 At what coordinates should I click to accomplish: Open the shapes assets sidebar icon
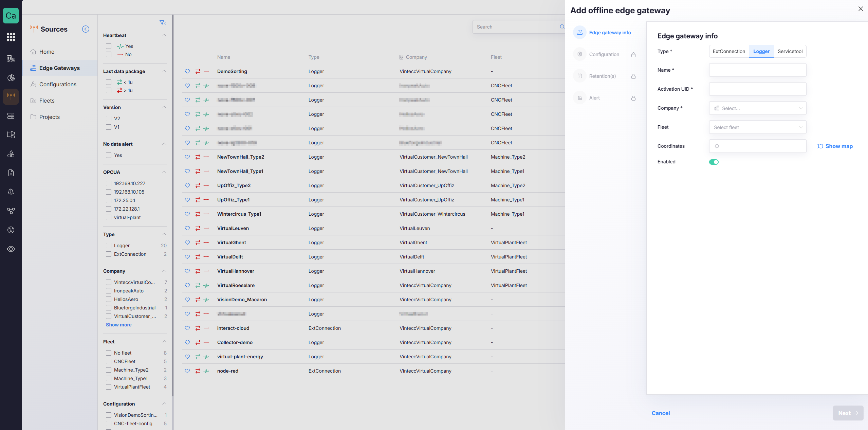click(x=11, y=154)
